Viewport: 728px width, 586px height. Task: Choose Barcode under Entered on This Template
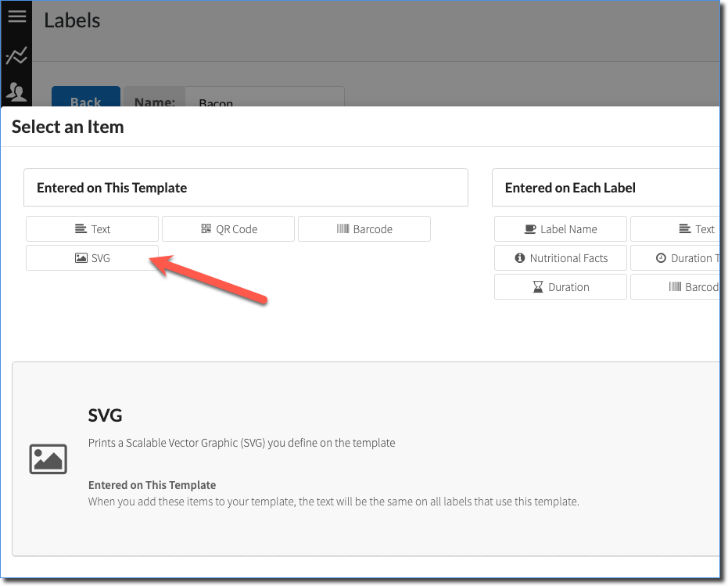pyautogui.click(x=364, y=229)
